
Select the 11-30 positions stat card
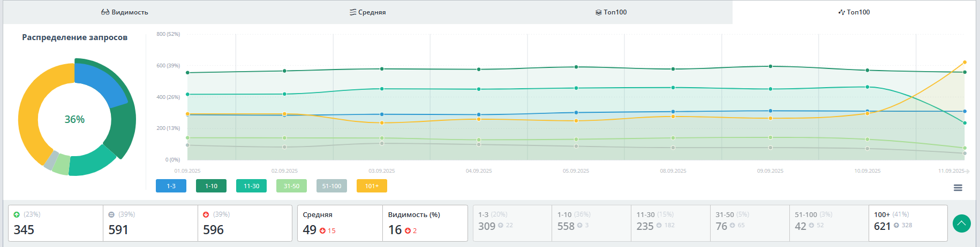[670, 223]
